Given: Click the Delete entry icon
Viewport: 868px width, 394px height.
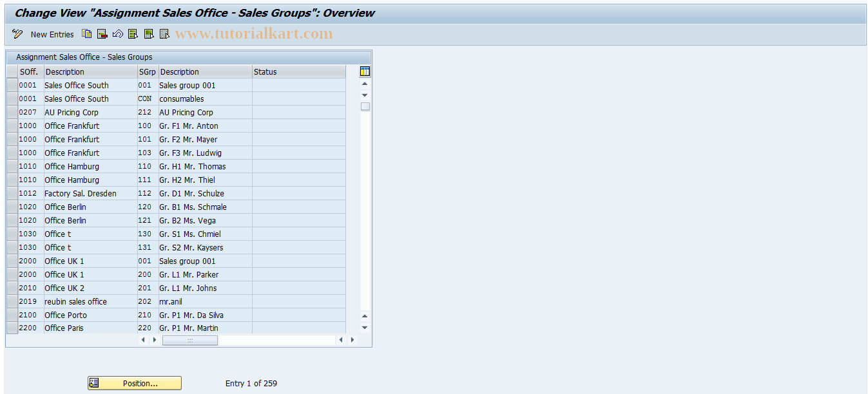Looking at the screenshot, I should 102,33.
